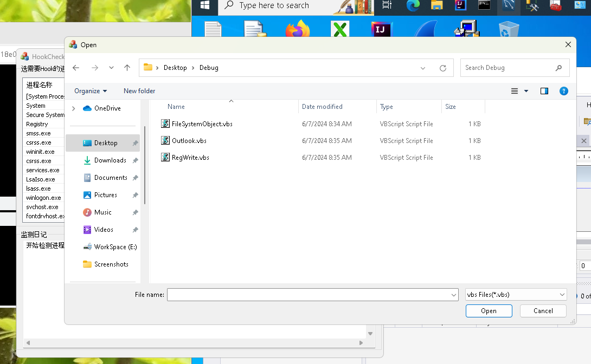
Task: Sort files by Date modified column
Action: tap(322, 107)
